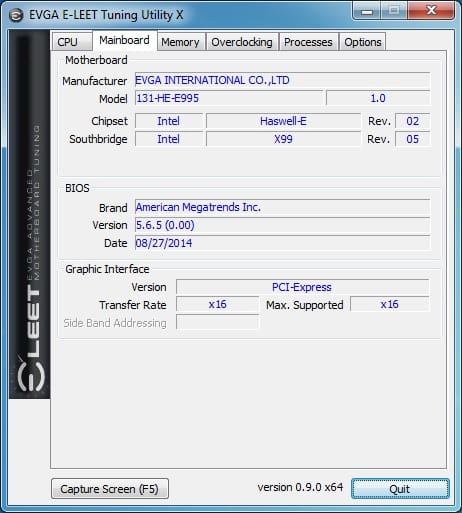Viewport: 462px width, 513px height.
Task: Click the Manufacturer field EVGA INTERNATIONAL CO.,LTD
Action: click(x=282, y=80)
